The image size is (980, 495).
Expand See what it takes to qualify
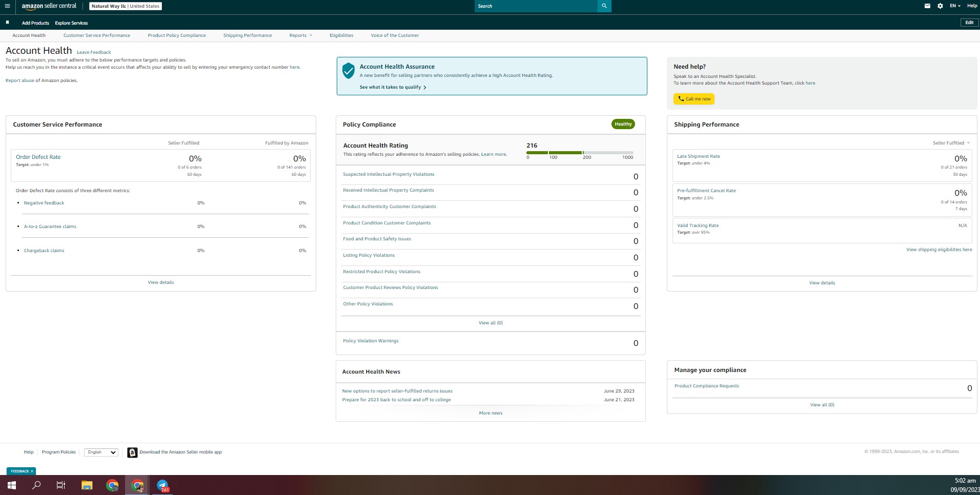click(393, 87)
